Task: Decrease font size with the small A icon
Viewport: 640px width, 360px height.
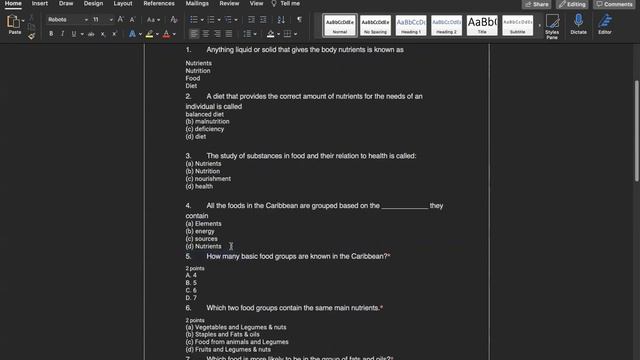Action: coord(132,20)
